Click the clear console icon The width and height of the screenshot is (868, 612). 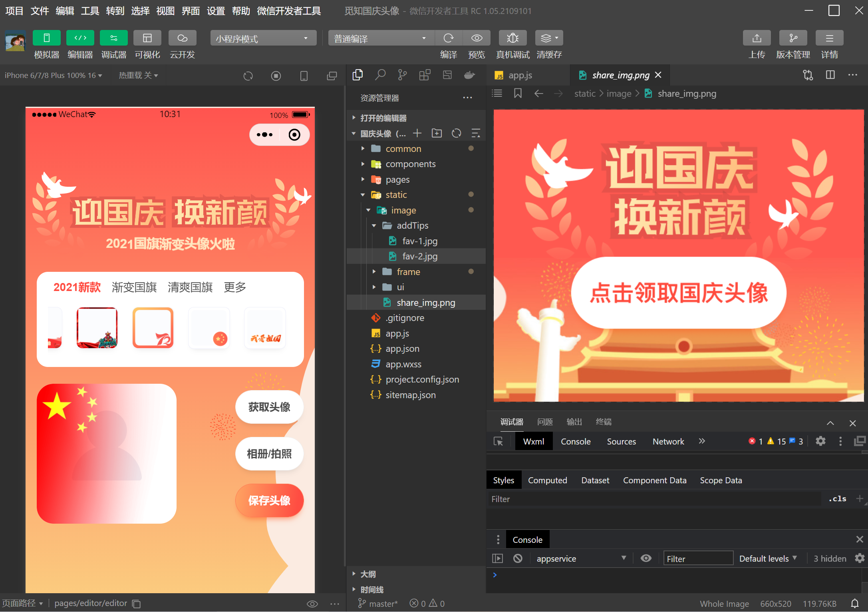(518, 558)
